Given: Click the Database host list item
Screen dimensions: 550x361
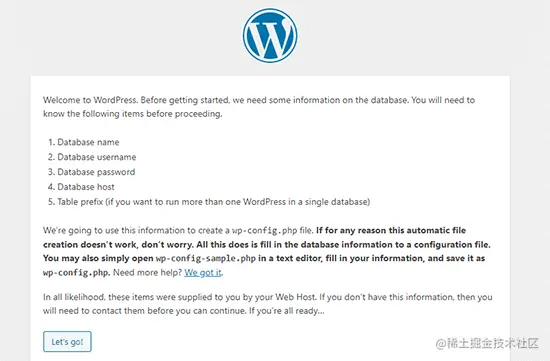Looking at the screenshot, I should click(x=81, y=187).
